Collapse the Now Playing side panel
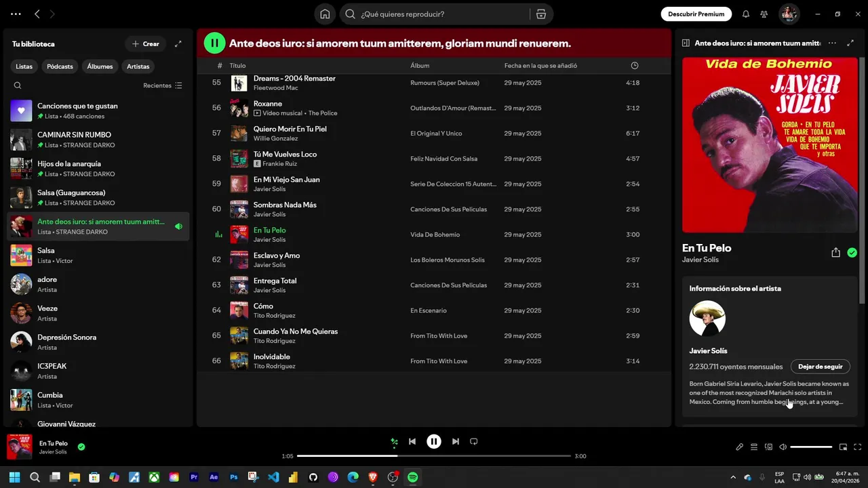Screen dimensions: 868x488 tap(686, 43)
